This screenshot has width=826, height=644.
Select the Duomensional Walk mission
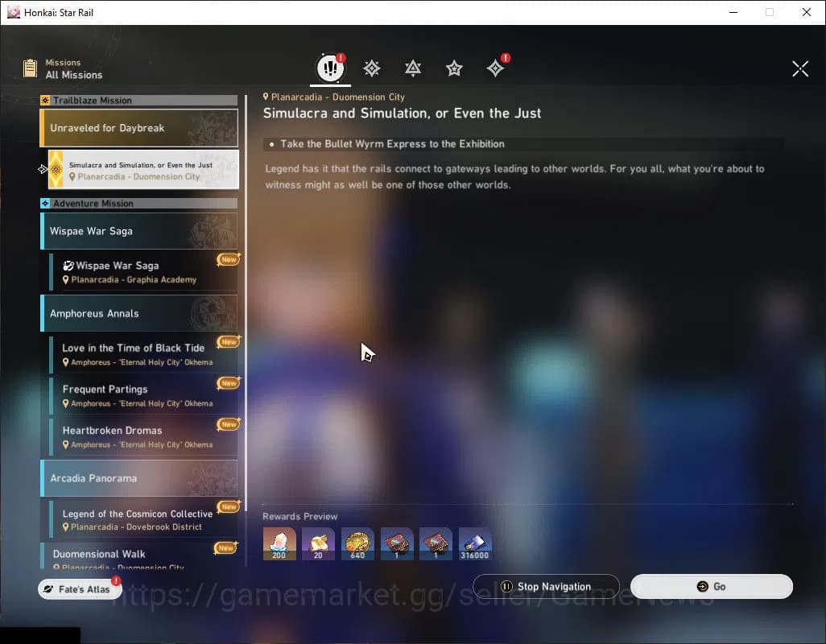(x=139, y=556)
